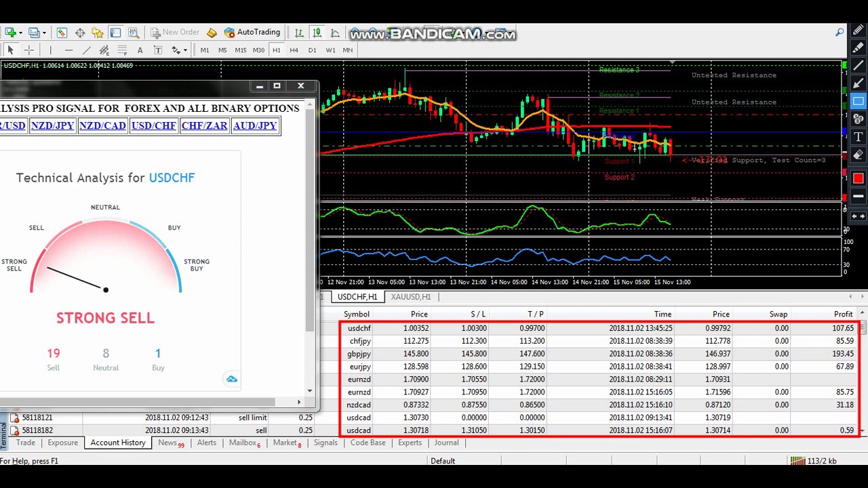
Task: Select the arrow cursor tool
Action: click(x=10, y=50)
